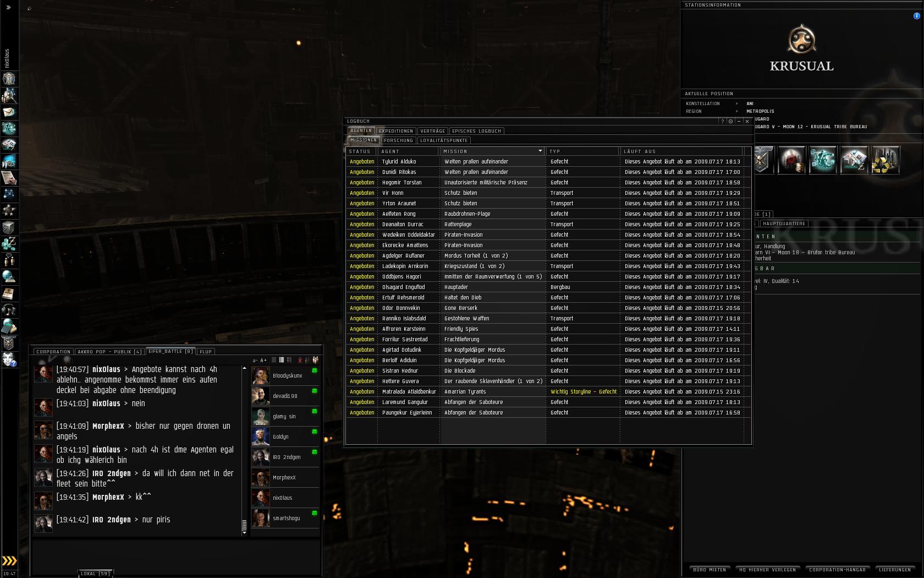
Task: Select the Hauptader mining mission row
Action: [x=548, y=287]
